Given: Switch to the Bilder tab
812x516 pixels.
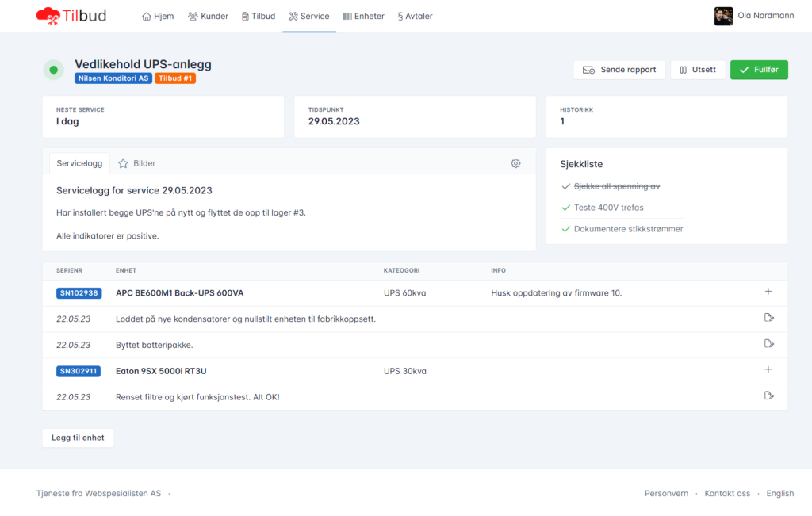Looking at the screenshot, I should 137,163.
